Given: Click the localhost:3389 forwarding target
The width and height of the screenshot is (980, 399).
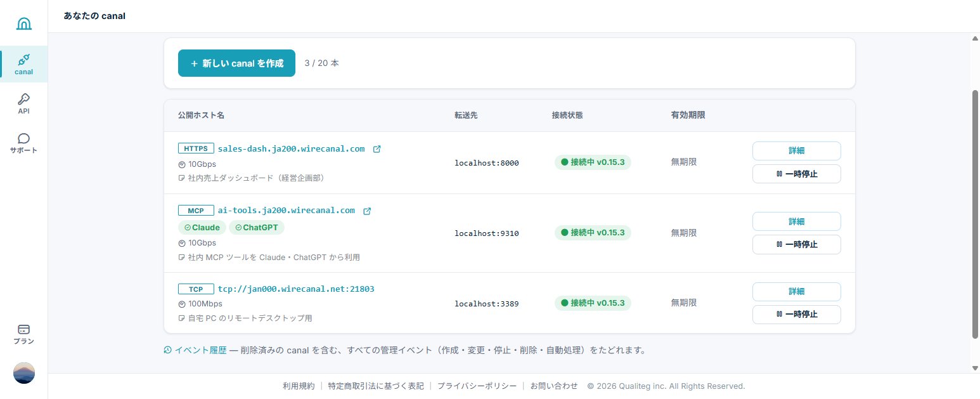Looking at the screenshot, I should point(487,304).
